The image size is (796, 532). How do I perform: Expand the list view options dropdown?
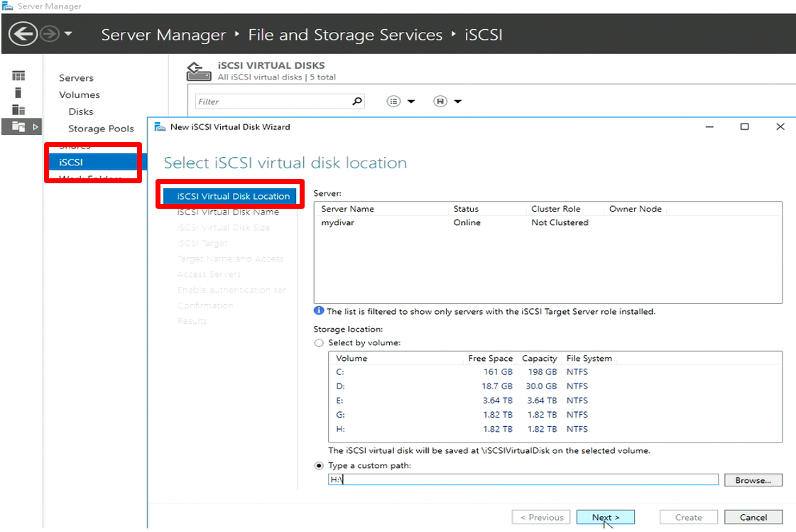pyautogui.click(x=401, y=102)
